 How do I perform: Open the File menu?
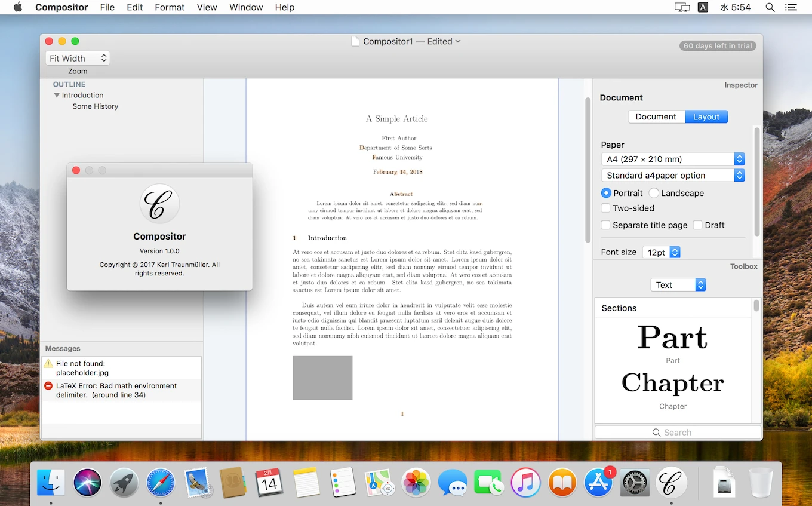[107, 7]
